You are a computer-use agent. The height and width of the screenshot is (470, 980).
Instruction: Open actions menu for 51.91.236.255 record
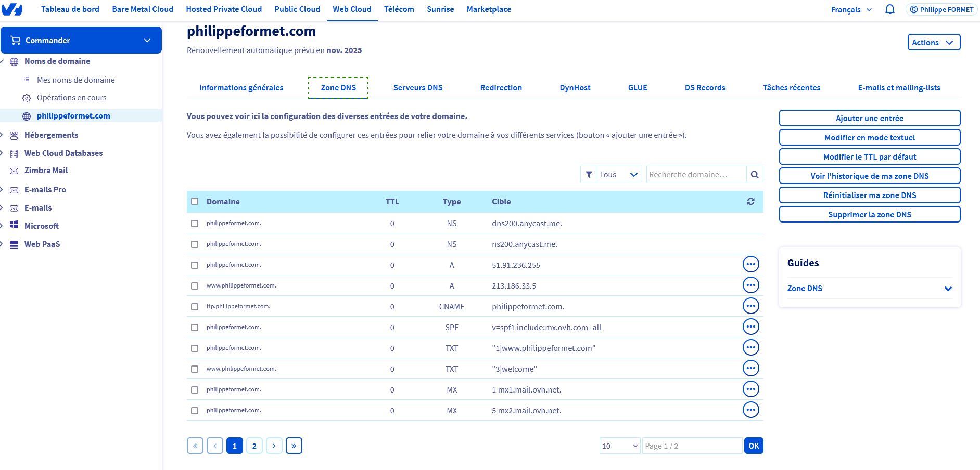coord(750,265)
